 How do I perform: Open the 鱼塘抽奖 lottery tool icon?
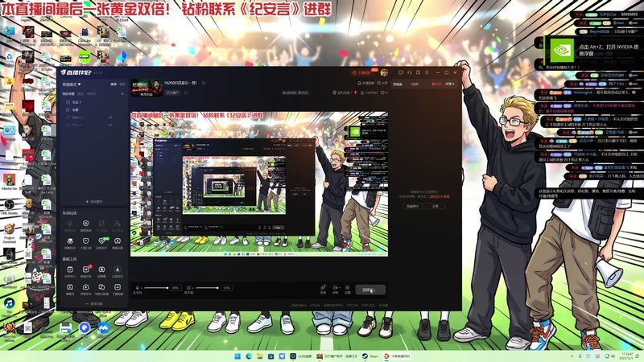pos(86,224)
